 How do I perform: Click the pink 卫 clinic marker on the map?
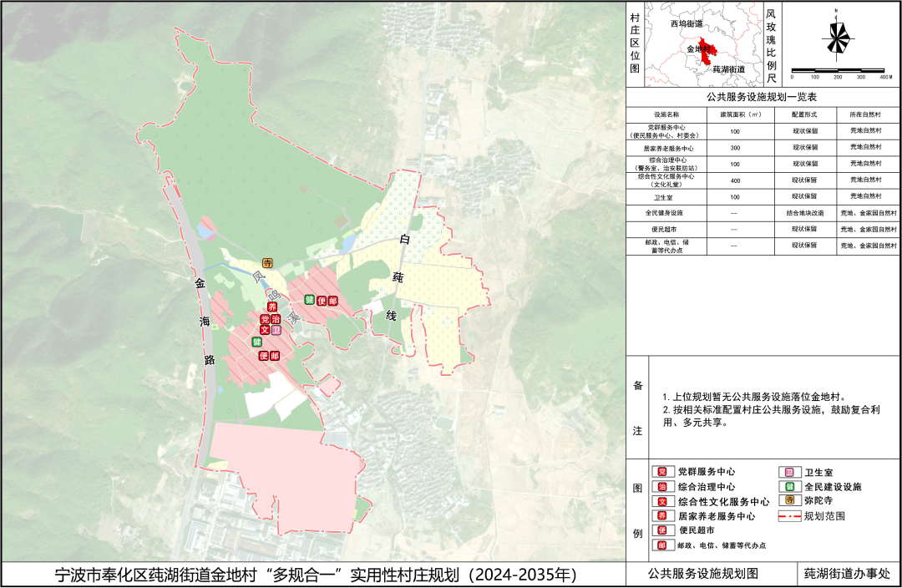(276, 331)
